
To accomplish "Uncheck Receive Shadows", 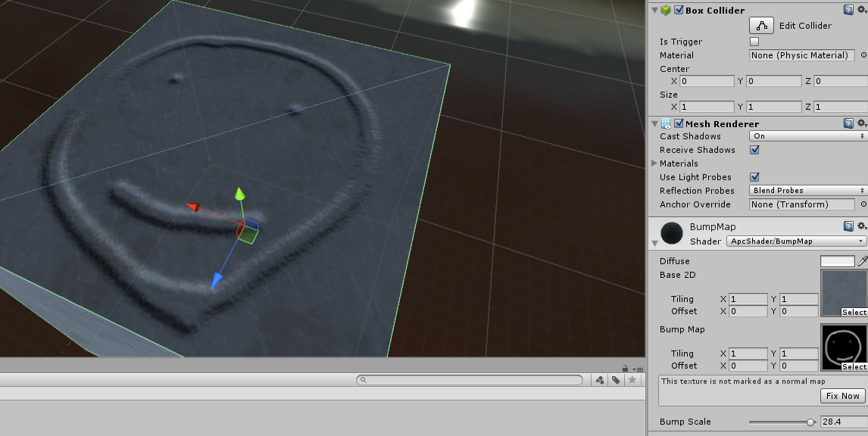I will (x=754, y=149).
